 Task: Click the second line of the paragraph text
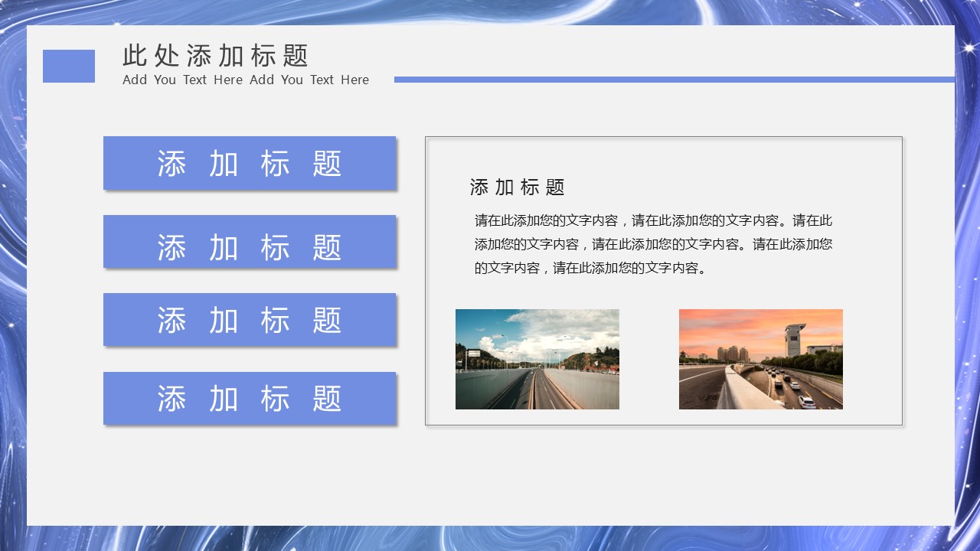(x=653, y=244)
